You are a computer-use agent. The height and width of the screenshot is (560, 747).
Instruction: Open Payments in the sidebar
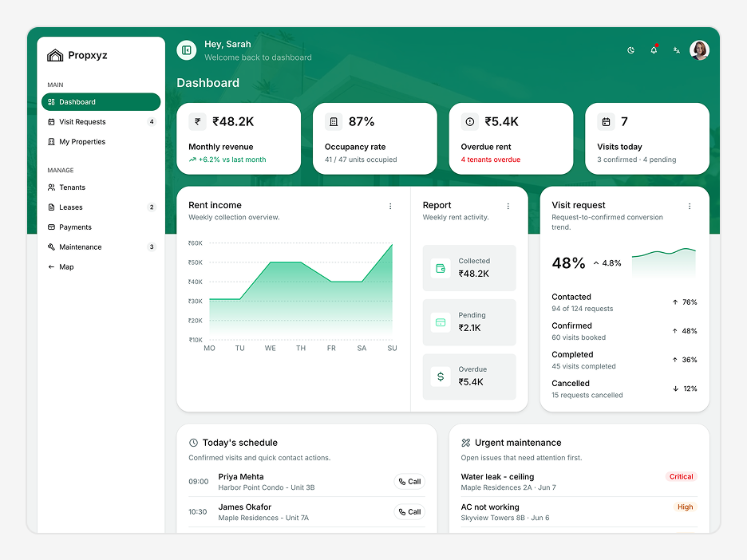101,227
